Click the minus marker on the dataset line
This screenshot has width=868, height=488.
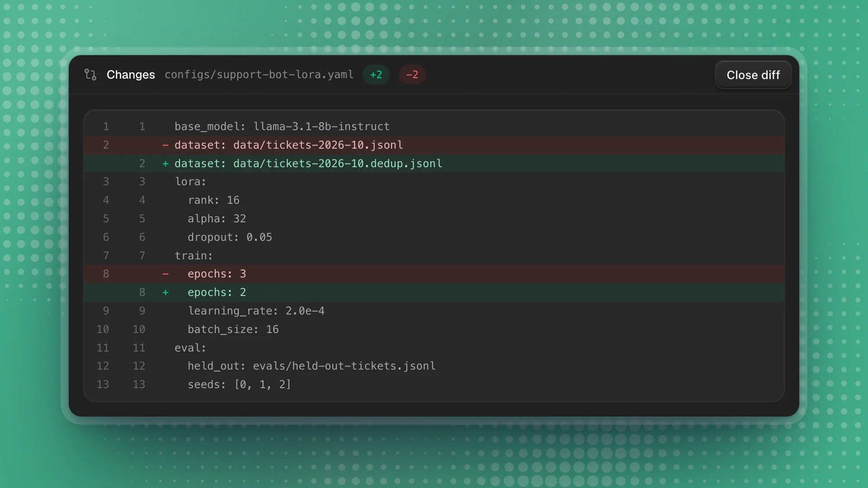165,145
